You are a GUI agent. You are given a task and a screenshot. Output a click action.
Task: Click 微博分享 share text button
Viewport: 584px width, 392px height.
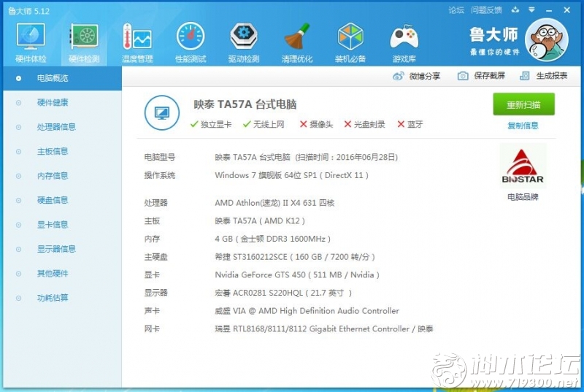pos(425,76)
